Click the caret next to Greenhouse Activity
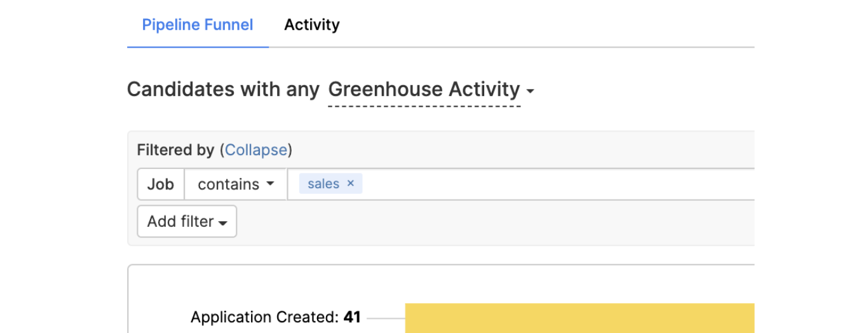The height and width of the screenshot is (333, 868). coord(531,92)
